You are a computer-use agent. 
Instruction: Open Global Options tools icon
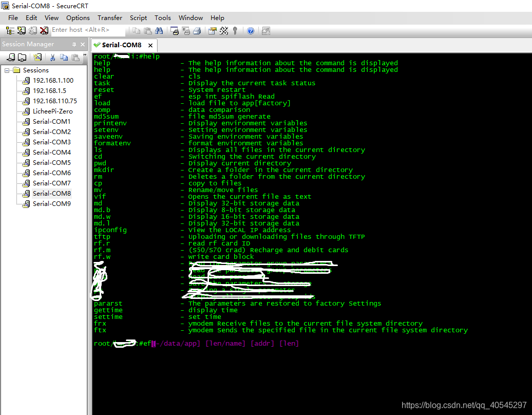[x=224, y=31]
